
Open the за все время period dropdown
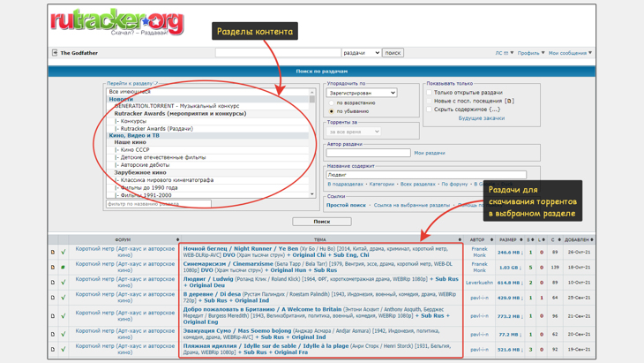(354, 132)
